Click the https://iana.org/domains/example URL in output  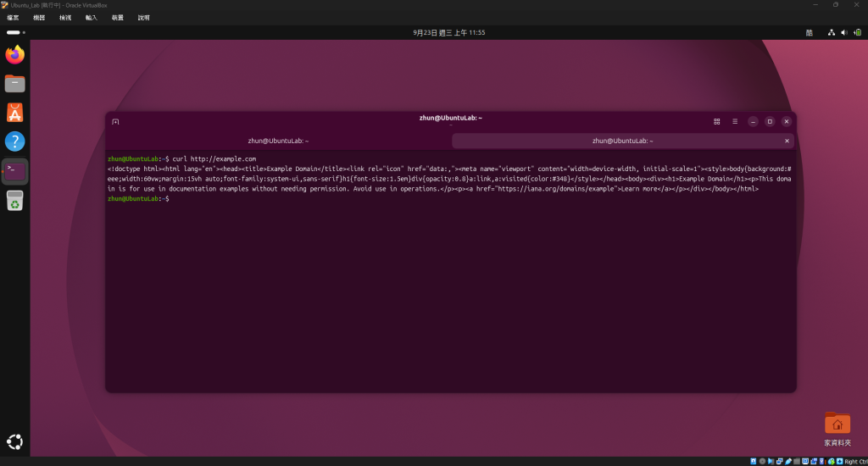pyautogui.click(x=556, y=189)
